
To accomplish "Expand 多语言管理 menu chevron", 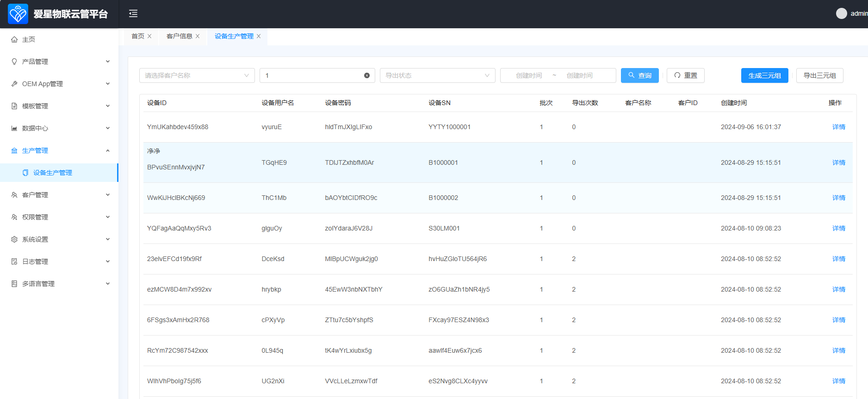I will coord(108,284).
